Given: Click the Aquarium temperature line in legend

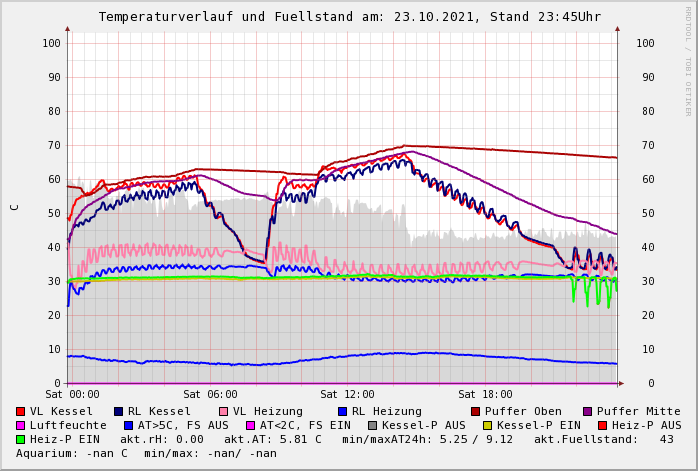Looking at the screenshot, I should pyautogui.click(x=146, y=453).
